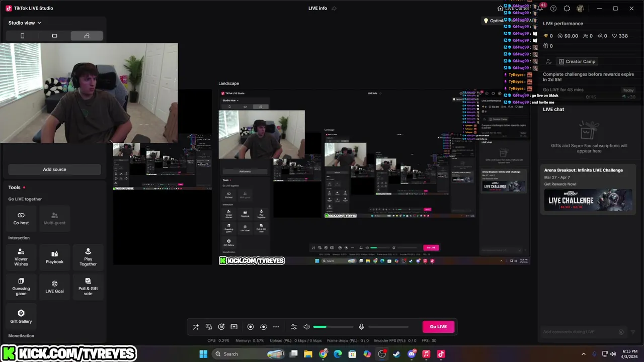644x362 pixels.
Task: Open the notifications bell
Action: click(540, 8)
